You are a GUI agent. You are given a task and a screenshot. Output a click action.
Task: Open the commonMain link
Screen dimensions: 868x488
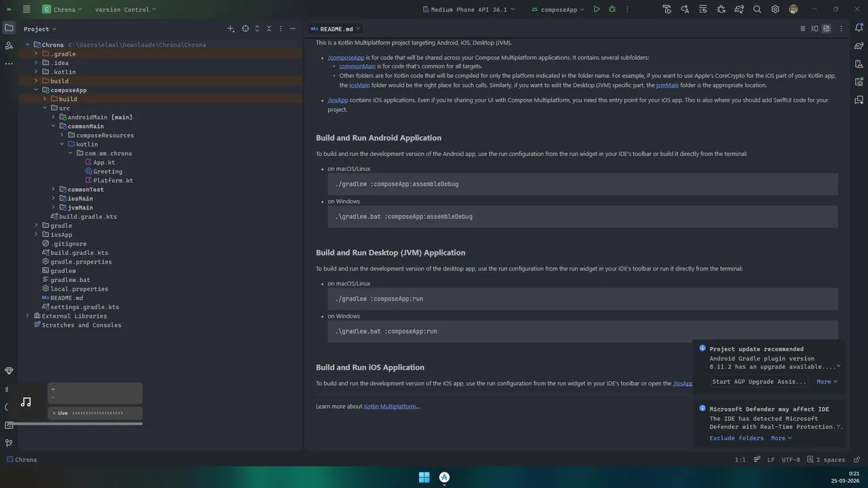pos(357,66)
